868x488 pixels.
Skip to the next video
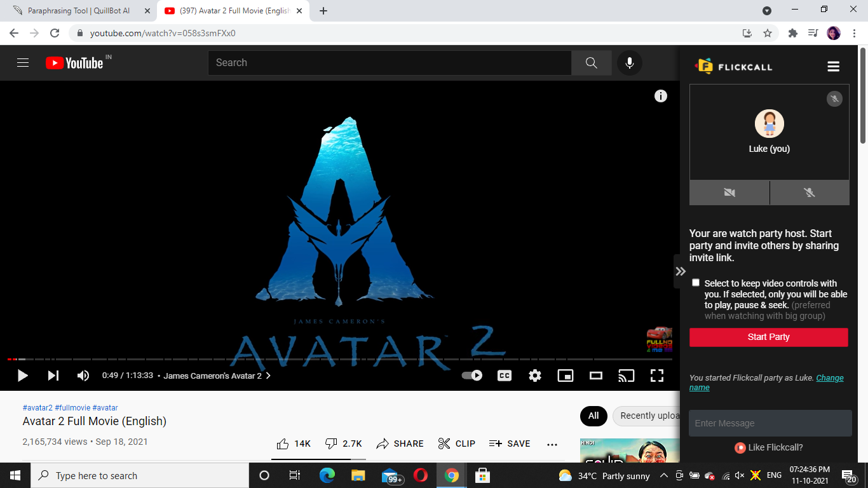pyautogui.click(x=53, y=376)
